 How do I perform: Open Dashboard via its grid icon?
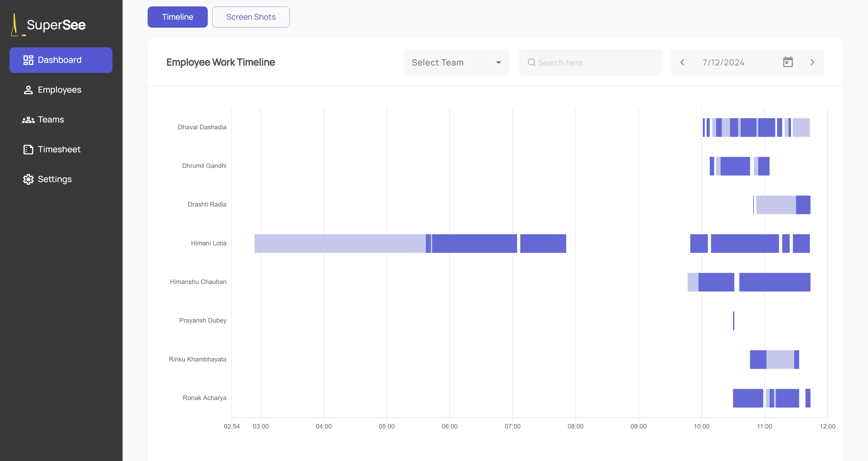[x=28, y=60]
